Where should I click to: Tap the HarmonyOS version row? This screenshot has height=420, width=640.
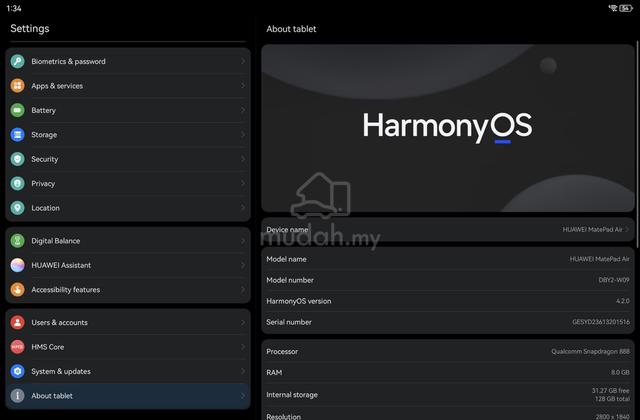(448, 301)
